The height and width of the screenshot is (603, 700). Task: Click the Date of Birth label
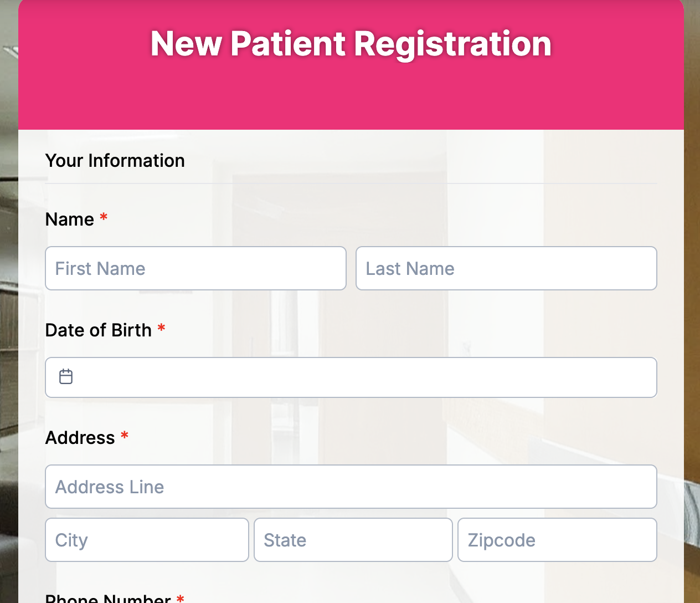coord(98,330)
